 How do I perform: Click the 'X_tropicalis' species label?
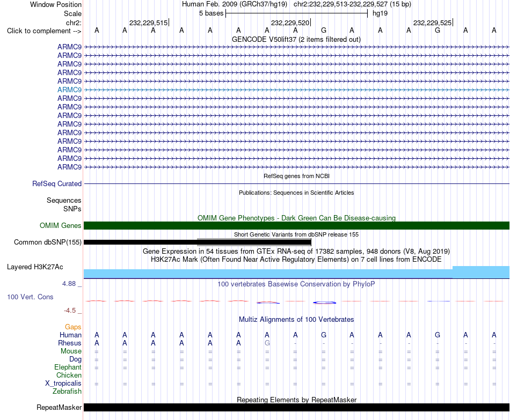coord(63,384)
